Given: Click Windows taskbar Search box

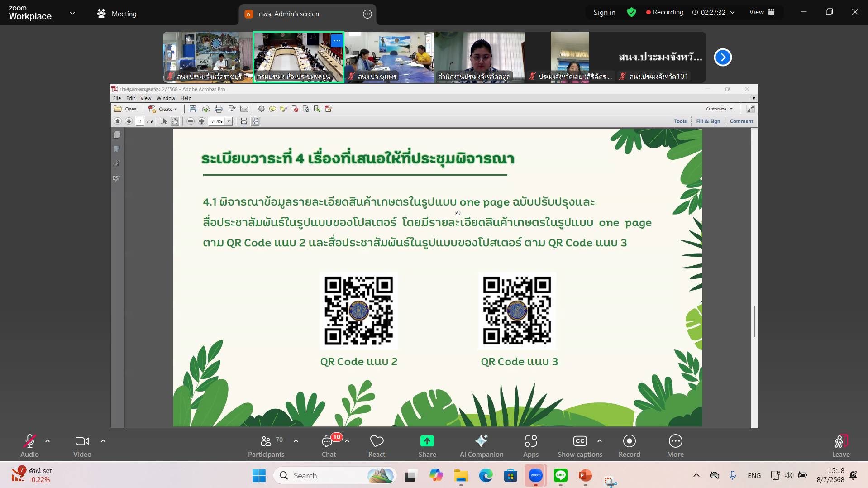Looking at the screenshot, I should pyautogui.click(x=335, y=476).
